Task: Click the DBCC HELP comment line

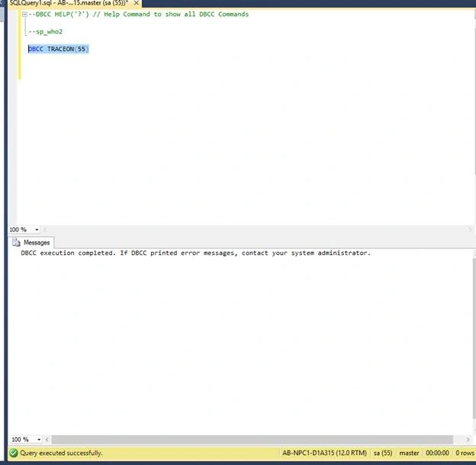Action: (138, 15)
